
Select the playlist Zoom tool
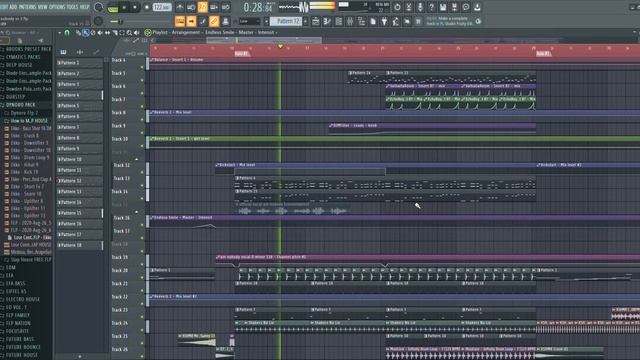pyautogui.click(x=129, y=33)
